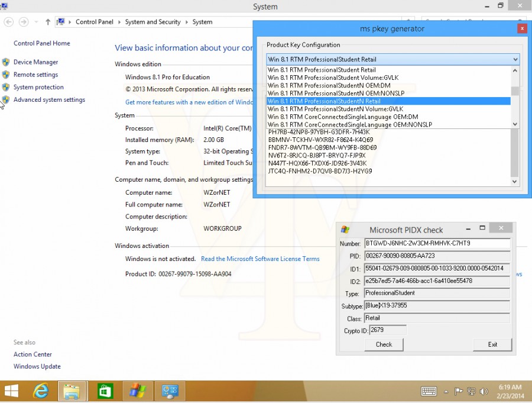Click the Forward navigation arrow
532x403 pixels.
coord(24,22)
